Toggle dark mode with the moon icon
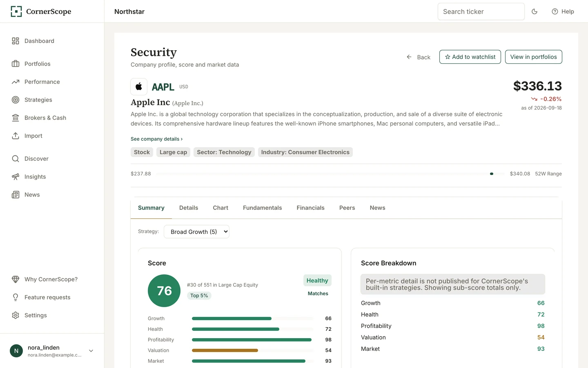Viewport: 588px width, 368px height. [x=535, y=11]
